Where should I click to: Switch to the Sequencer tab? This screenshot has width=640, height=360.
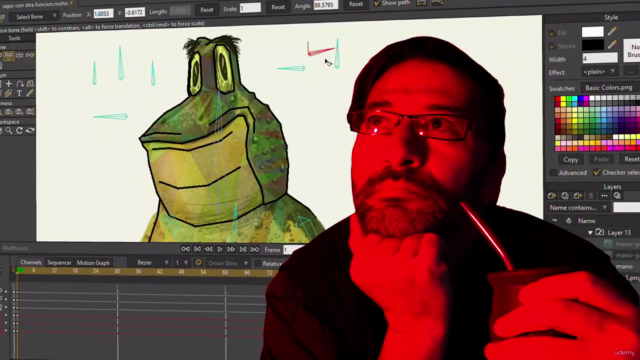[59, 262]
